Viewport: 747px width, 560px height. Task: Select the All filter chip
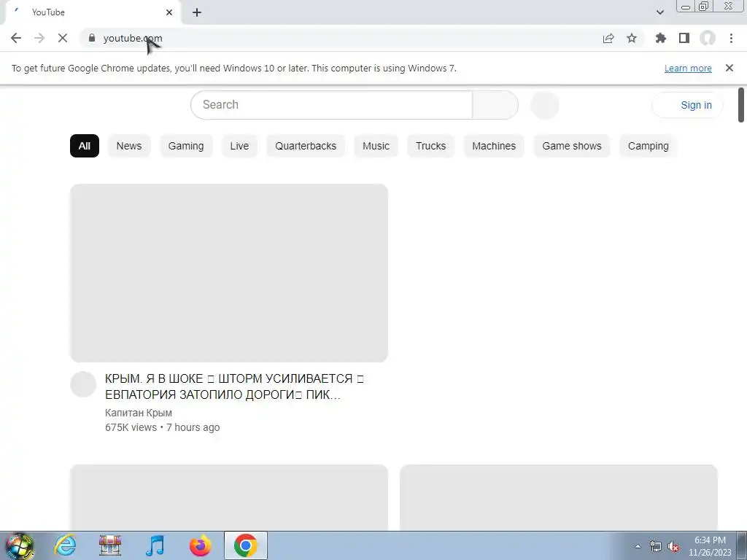pos(85,146)
